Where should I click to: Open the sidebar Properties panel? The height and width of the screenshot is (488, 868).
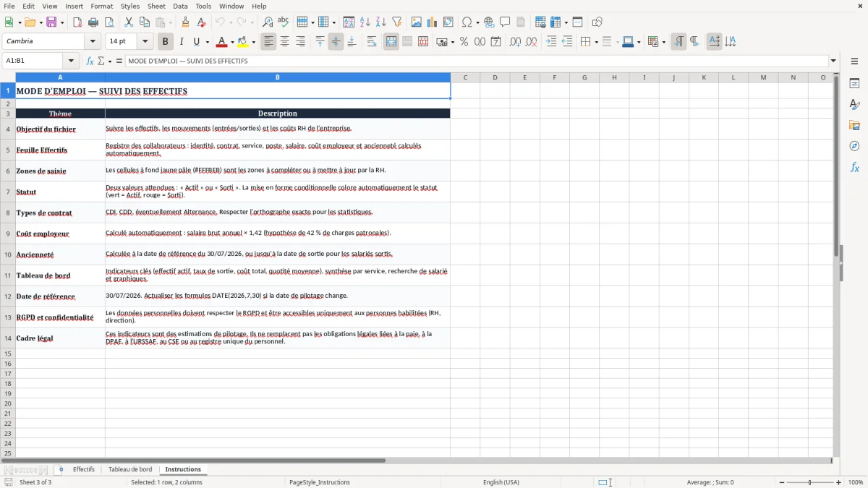(854, 84)
